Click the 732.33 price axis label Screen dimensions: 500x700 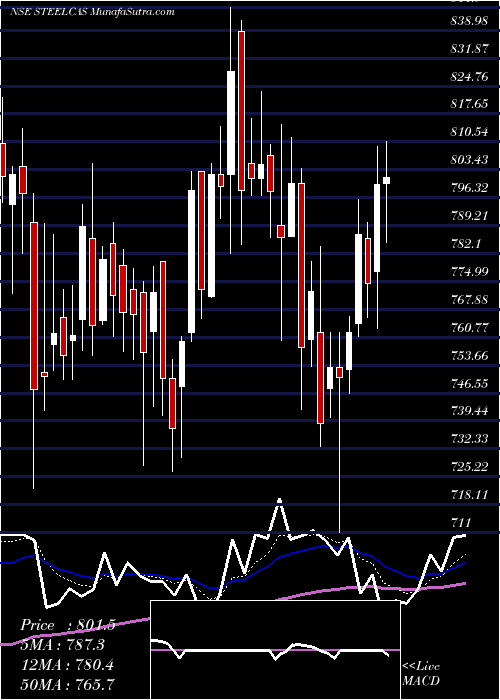[469, 439]
